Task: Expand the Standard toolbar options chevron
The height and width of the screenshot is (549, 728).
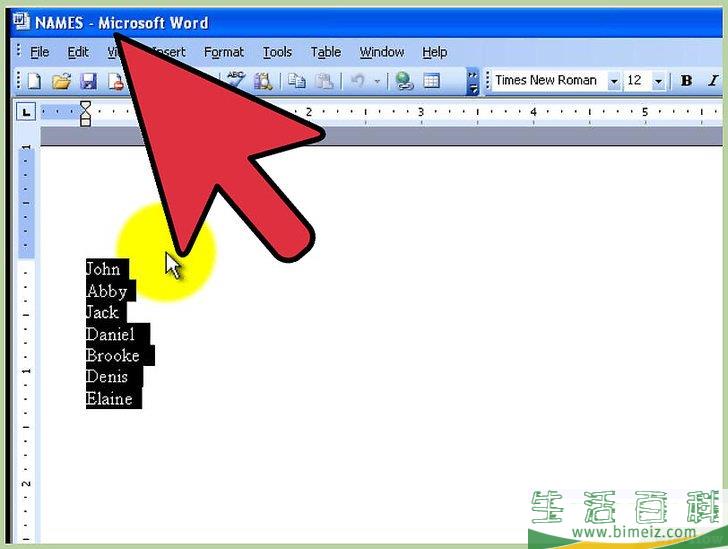Action: (x=472, y=81)
